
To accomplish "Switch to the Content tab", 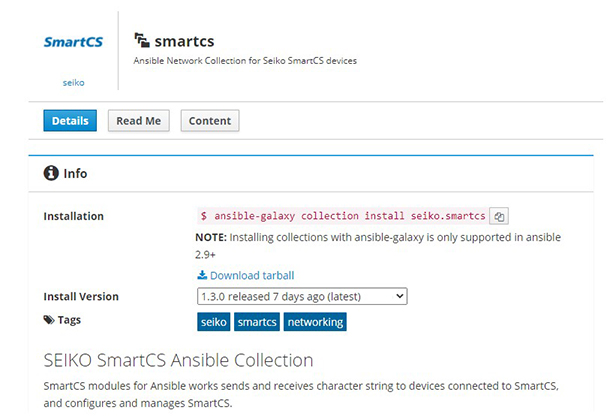I will (x=210, y=120).
